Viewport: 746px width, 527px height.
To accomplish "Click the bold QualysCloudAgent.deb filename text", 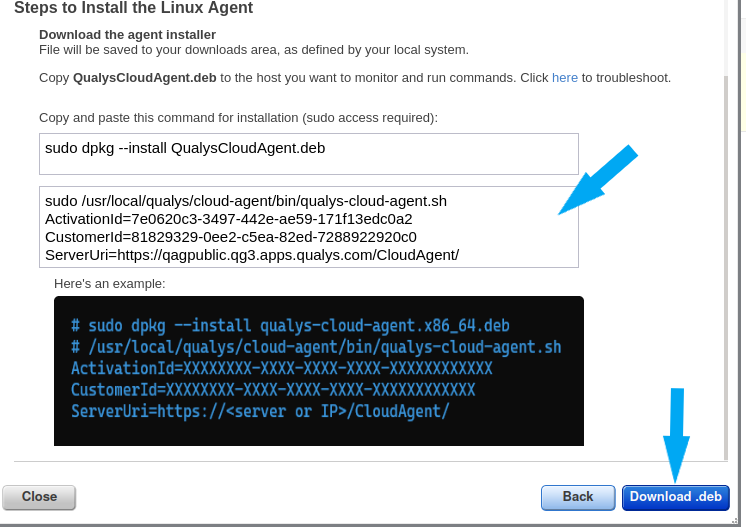I will [x=145, y=78].
